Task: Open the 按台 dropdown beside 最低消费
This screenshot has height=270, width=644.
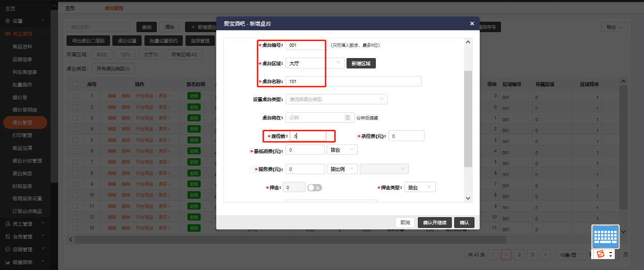Action: (342, 150)
